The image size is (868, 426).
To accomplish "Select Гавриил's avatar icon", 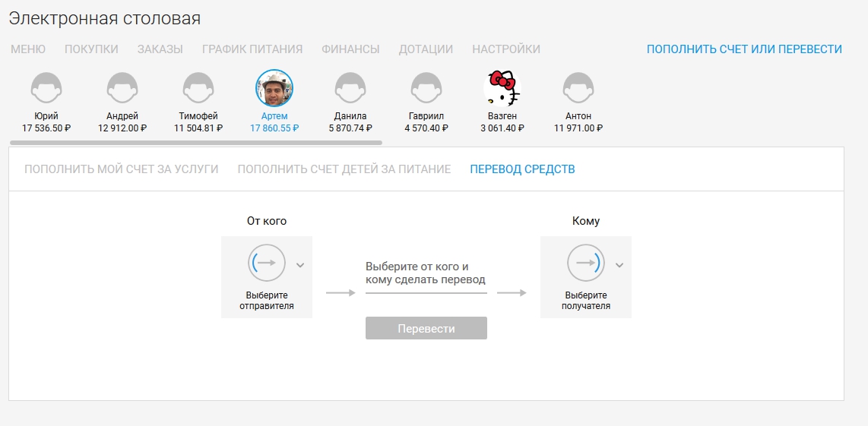I will click(426, 88).
